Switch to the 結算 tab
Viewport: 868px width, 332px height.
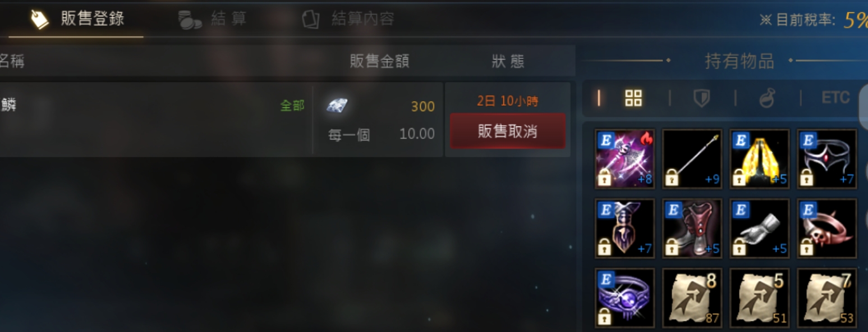pos(212,20)
